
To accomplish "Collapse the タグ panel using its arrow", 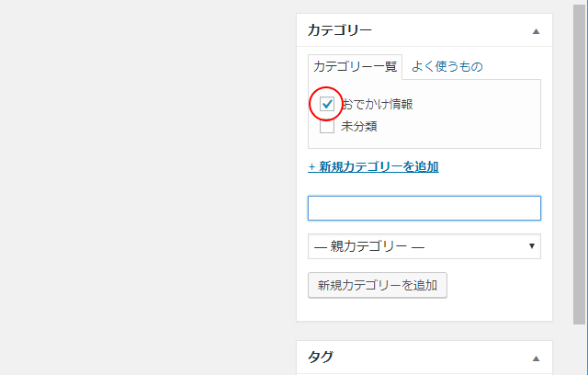I will [x=536, y=358].
